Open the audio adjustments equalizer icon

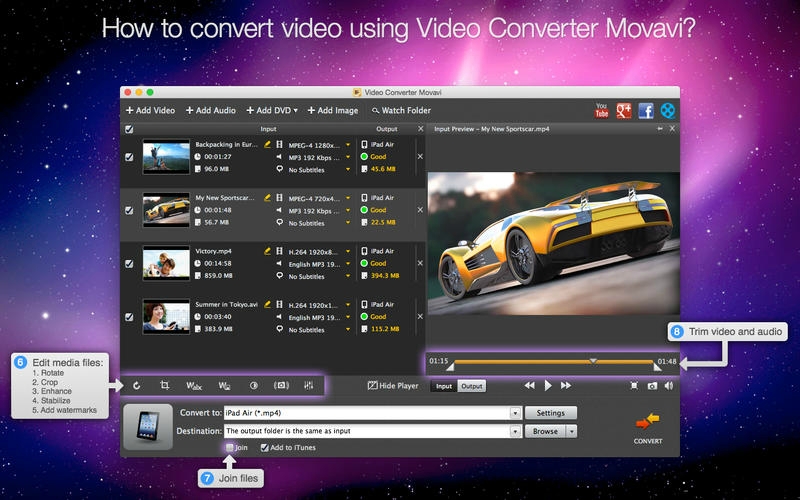pyautogui.click(x=309, y=386)
